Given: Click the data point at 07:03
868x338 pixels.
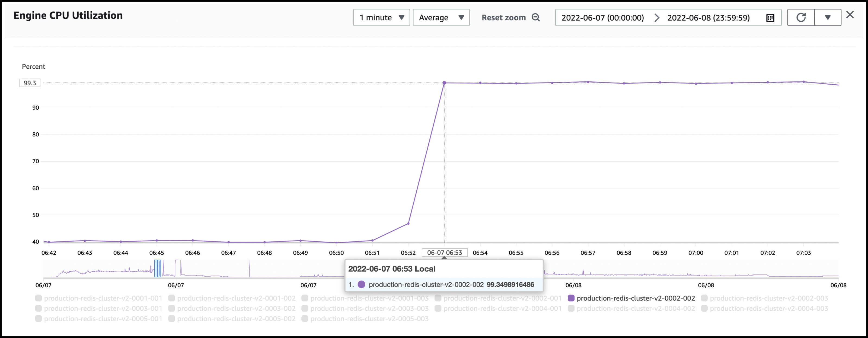Looking at the screenshot, I should (804, 82).
